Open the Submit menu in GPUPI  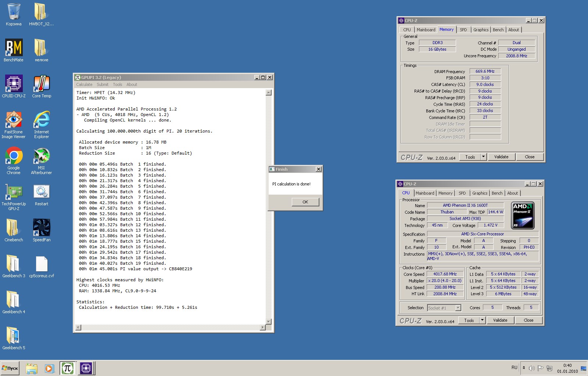click(x=103, y=84)
